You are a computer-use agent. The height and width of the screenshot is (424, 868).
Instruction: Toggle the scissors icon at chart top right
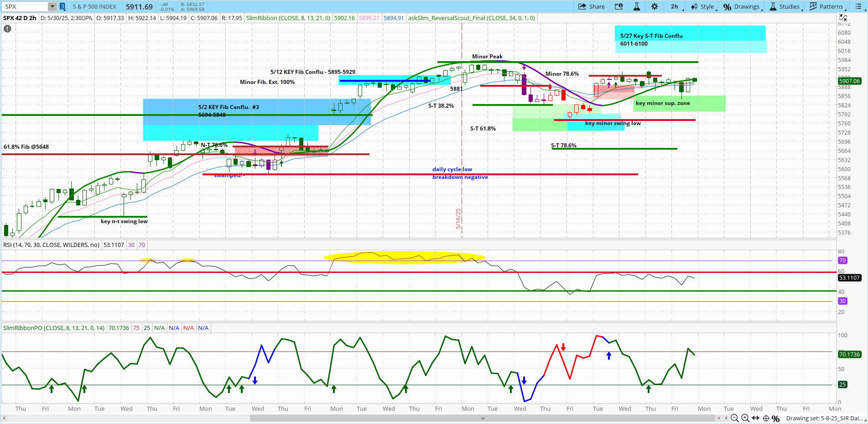coord(843,16)
